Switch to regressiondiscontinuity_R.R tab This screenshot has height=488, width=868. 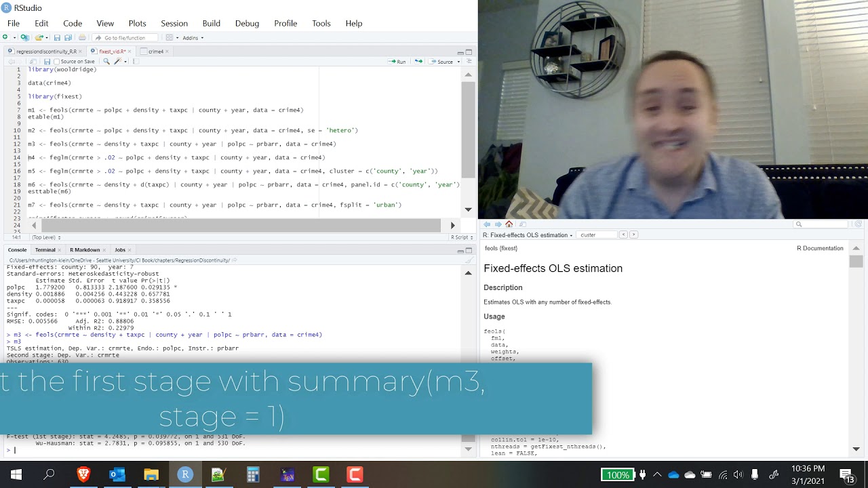pos(46,52)
